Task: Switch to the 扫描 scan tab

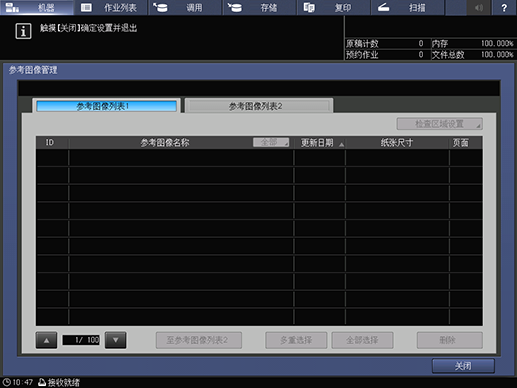Action: click(408, 7)
